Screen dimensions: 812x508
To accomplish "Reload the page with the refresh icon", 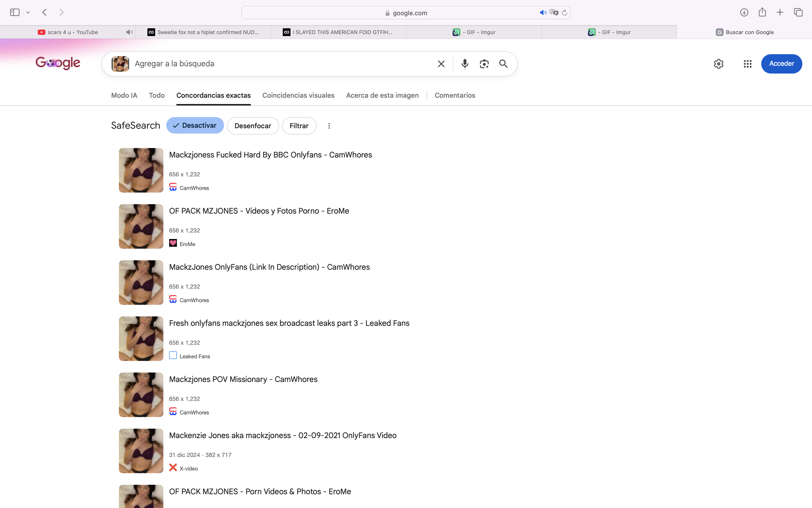I will tap(564, 12).
